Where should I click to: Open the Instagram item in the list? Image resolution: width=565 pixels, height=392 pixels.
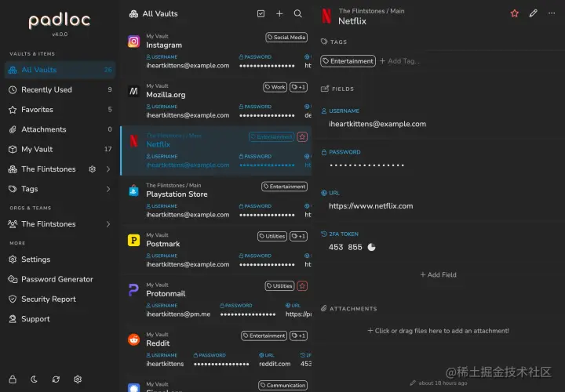(x=217, y=52)
